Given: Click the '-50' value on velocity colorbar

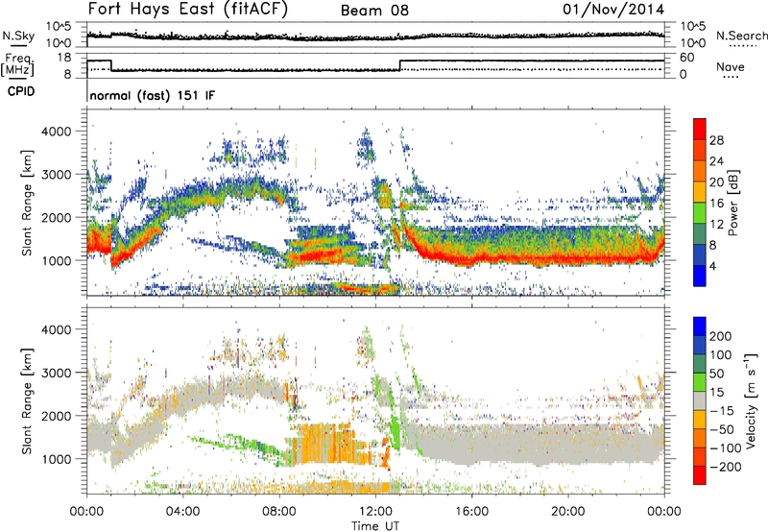Looking at the screenshot, I should (x=722, y=429).
